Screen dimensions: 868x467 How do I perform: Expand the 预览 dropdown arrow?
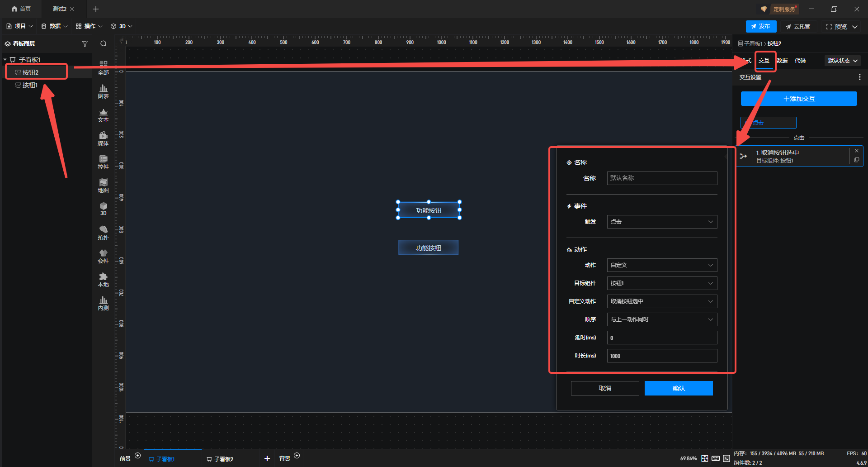pyautogui.click(x=855, y=27)
